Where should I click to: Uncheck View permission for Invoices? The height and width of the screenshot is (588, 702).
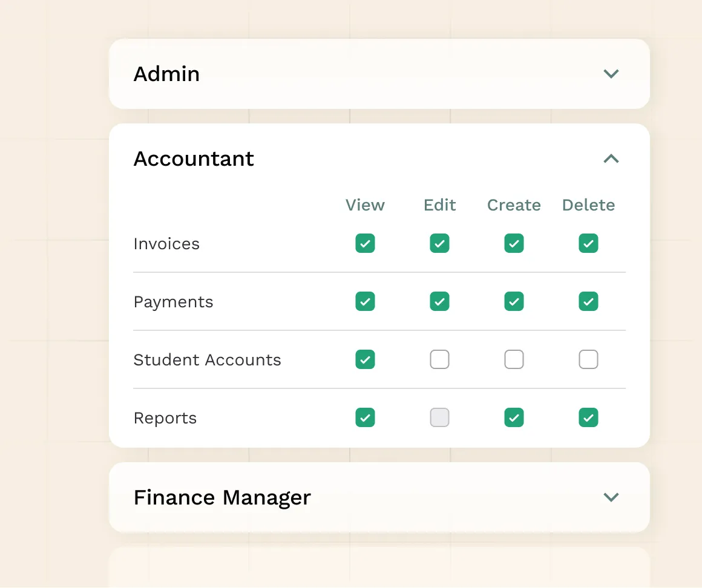coord(365,244)
